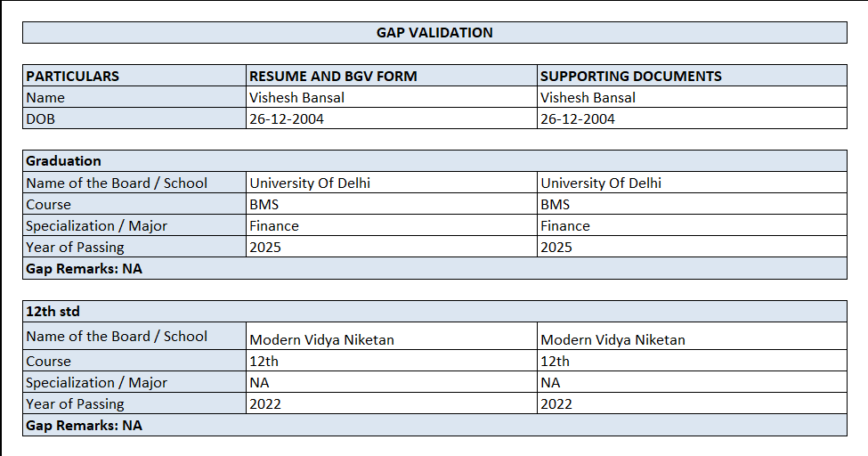Select Vishesh Bansal in Supporting Documents column
Viewport: 868px width, 456px height.
pyautogui.click(x=588, y=98)
